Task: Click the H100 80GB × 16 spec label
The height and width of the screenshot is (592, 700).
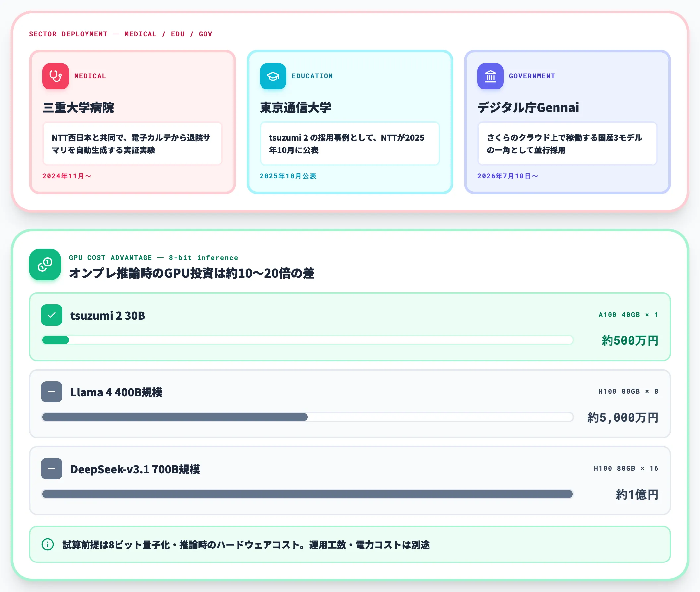Action: point(626,468)
